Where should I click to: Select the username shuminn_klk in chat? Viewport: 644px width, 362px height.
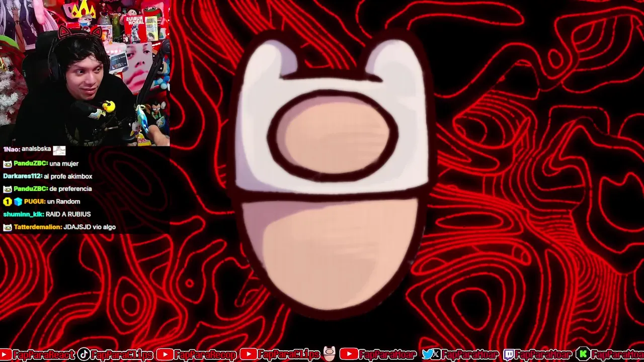(x=23, y=214)
